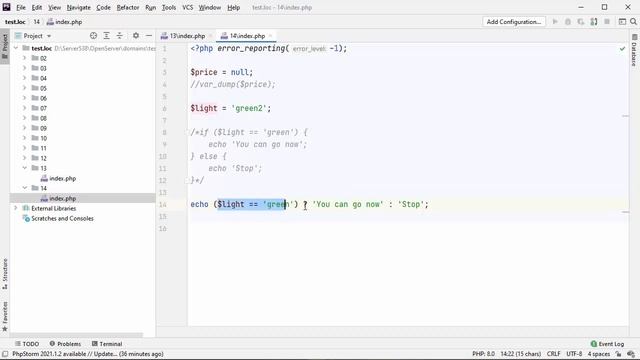Collapse folder 13 in project tree

tap(24, 168)
